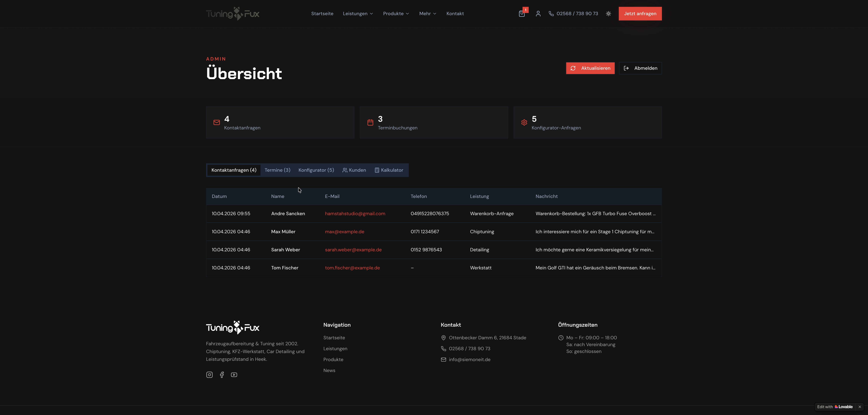The height and width of the screenshot is (415, 868).
Task: Click the Kontaktanfragen stat card
Action: tap(280, 123)
